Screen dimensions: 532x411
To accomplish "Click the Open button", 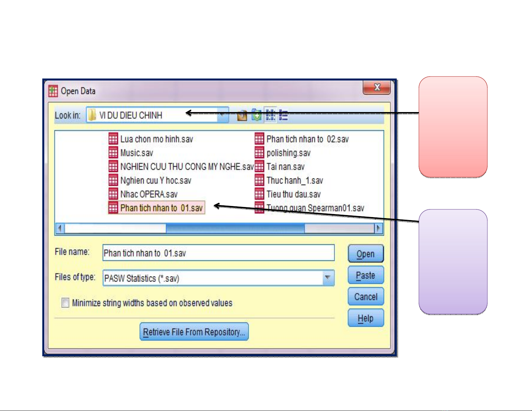I will coord(366,254).
